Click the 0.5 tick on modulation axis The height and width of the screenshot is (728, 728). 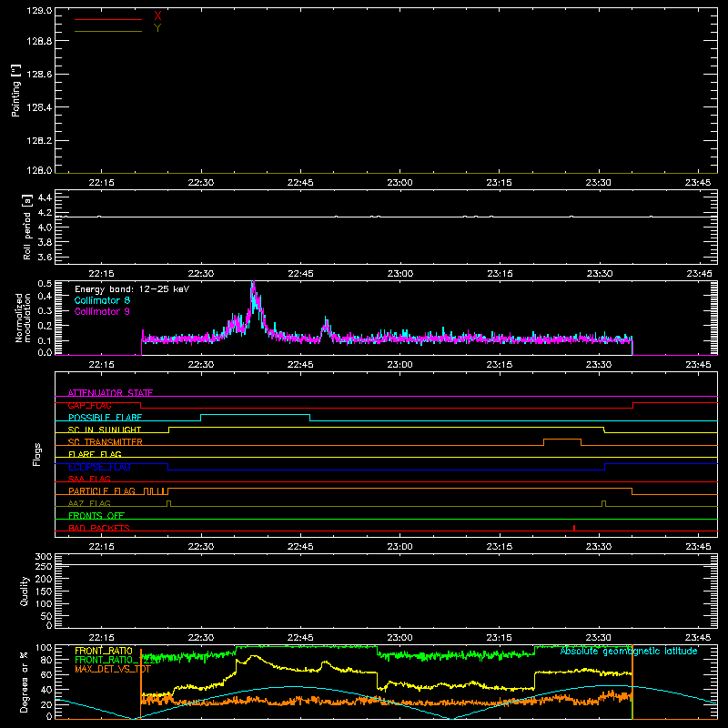tap(45, 284)
